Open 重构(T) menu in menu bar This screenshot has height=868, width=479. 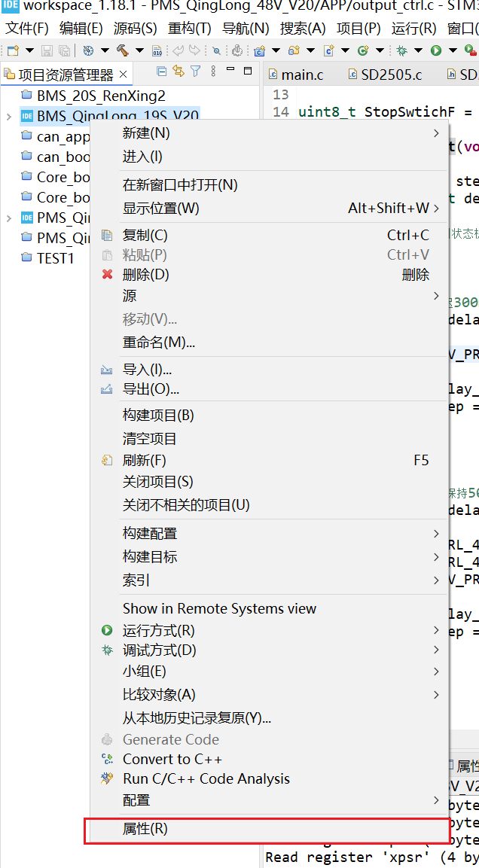click(x=190, y=29)
